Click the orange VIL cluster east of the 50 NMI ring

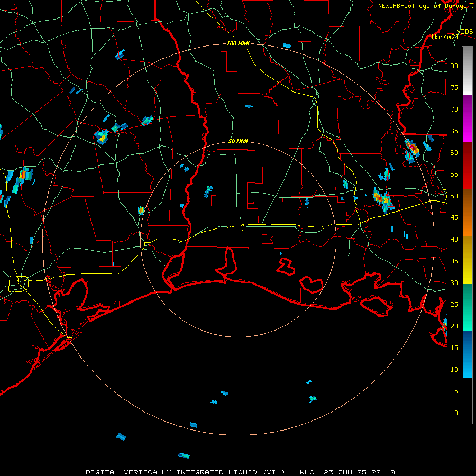point(383,199)
